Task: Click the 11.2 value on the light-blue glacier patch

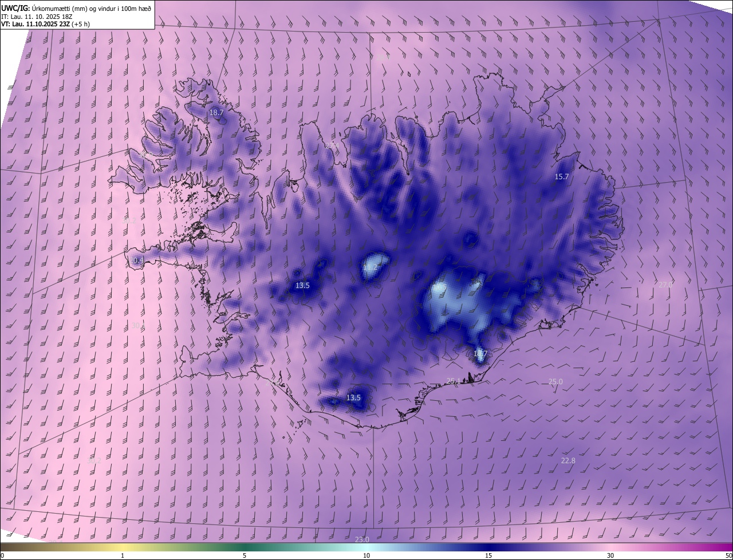Action: pyautogui.click(x=371, y=267)
